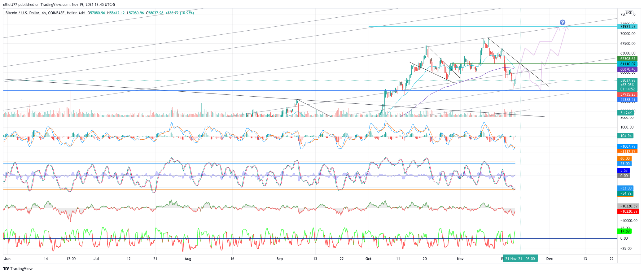Click the green 17.89 value label
Image resolution: width=644 pixels, height=274 pixels.
(x=624, y=231)
